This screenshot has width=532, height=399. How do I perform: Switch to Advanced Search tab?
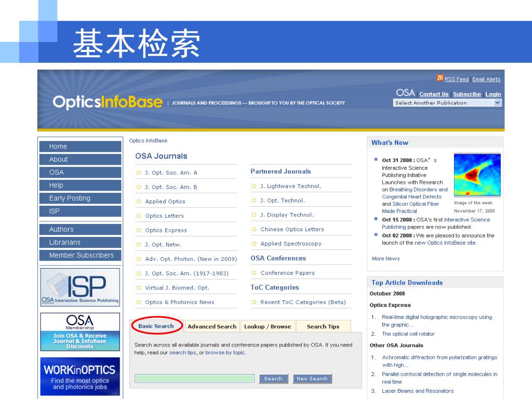pos(212,326)
